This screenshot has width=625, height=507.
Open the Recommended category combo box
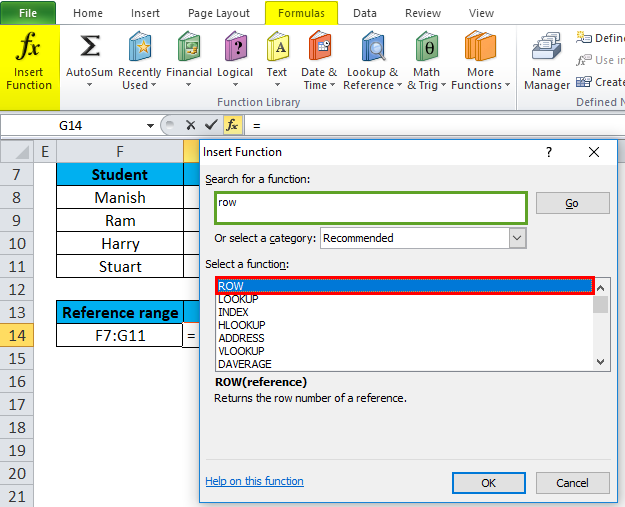tap(423, 238)
